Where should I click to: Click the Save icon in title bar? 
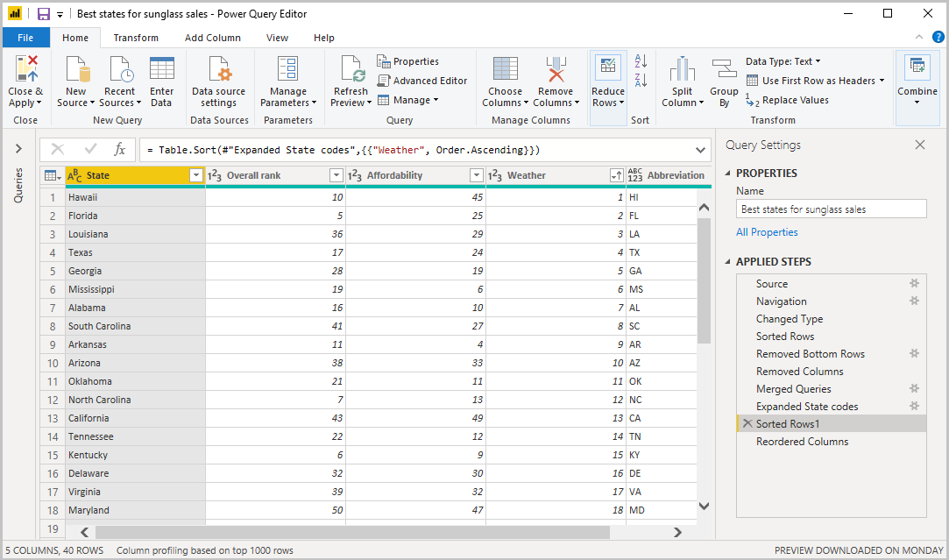point(44,14)
